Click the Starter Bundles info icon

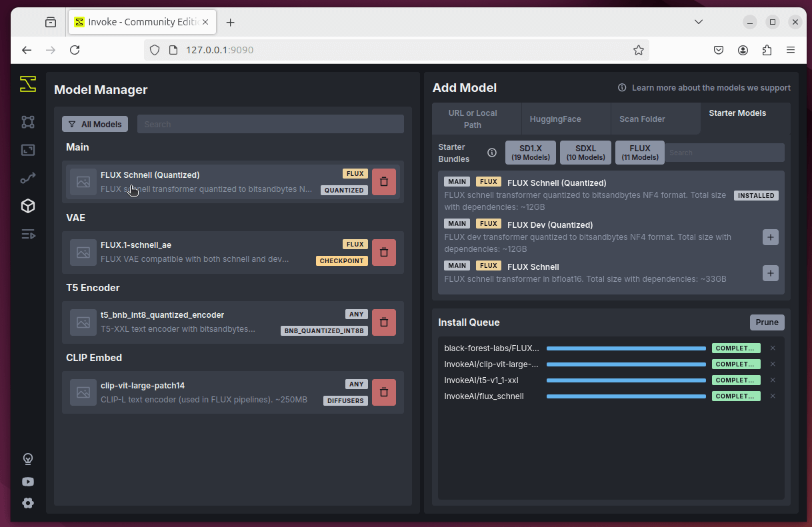tap(492, 153)
